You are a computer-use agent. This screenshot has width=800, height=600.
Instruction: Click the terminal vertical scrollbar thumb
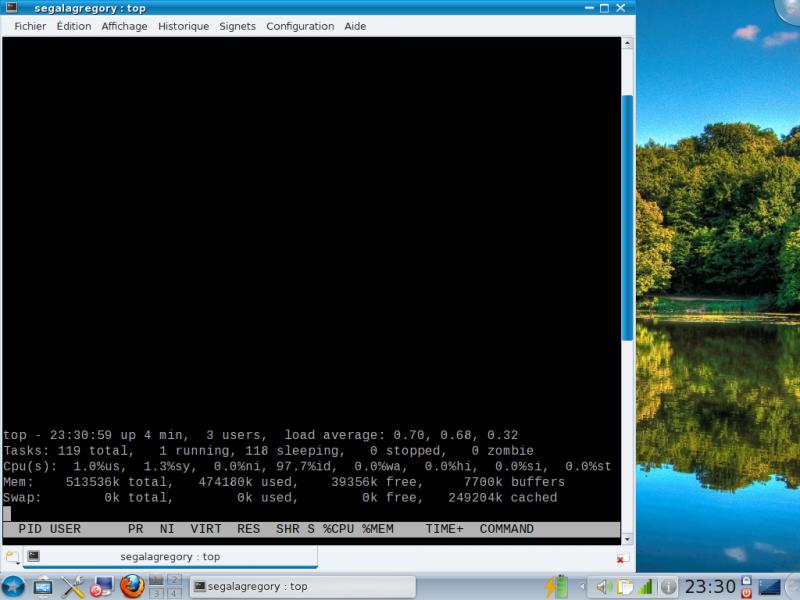pos(627,218)
